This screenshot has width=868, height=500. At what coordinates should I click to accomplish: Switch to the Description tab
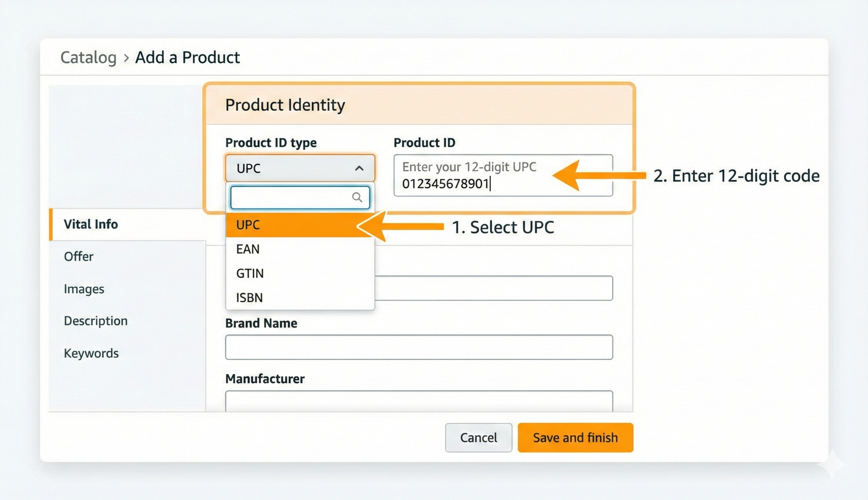pos(95,320)
